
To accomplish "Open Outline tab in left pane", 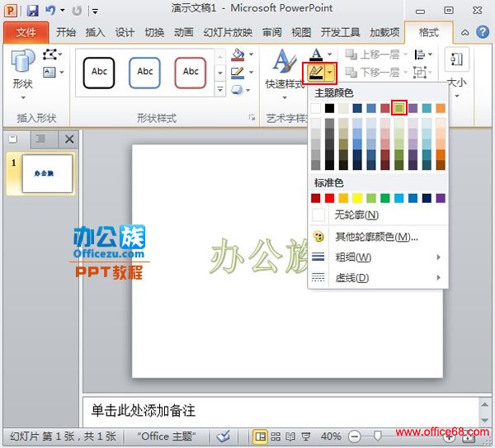I will [40, 139].
